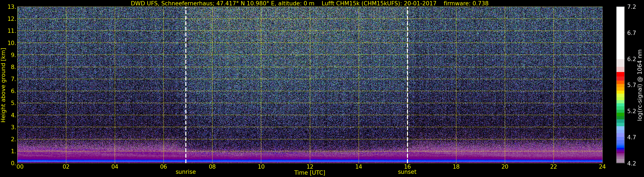The width and height of the screenshot is (644, 177).
Task: Click the 16 tick on time axis
Action: 407,167
